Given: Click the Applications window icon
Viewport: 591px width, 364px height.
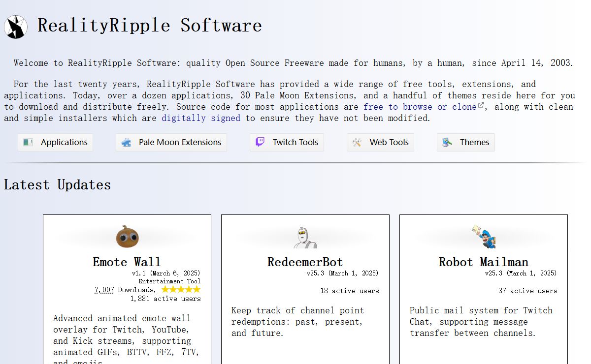Looking at the screenshot, I should click(x=28, y=142).
